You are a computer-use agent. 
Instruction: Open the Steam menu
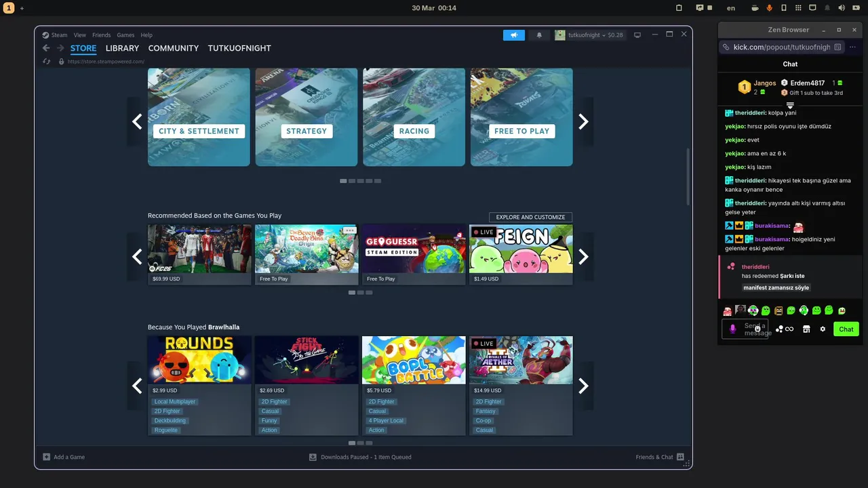(x=59, y=35)
